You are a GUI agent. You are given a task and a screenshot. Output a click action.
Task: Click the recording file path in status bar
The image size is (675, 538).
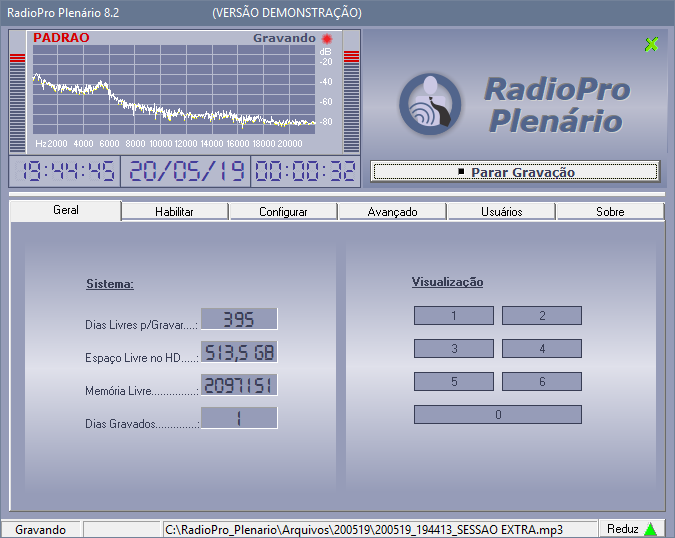tap(380, 529)
